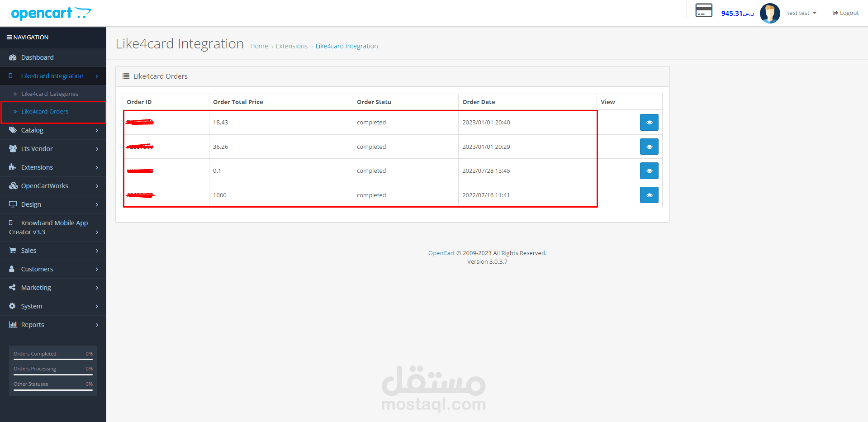Click the Other Statuses progress bar
Screen dimensions: 868x422
[x=53, y=390]
